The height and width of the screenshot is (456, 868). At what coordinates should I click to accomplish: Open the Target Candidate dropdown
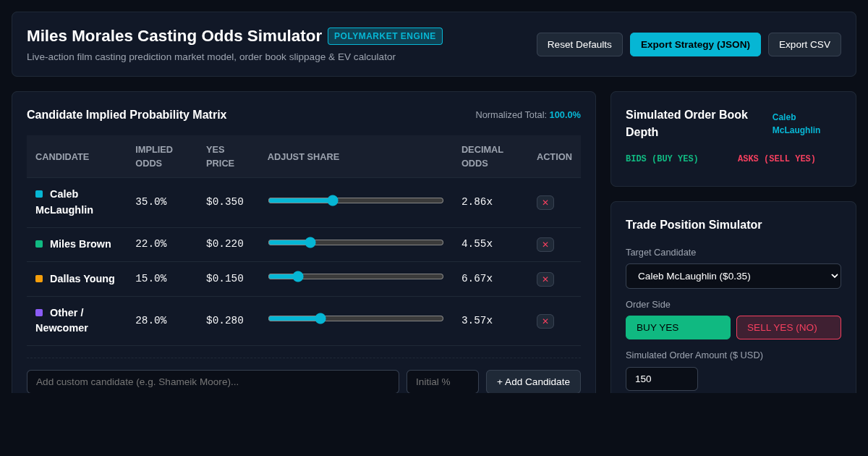(x=733, y=276)
